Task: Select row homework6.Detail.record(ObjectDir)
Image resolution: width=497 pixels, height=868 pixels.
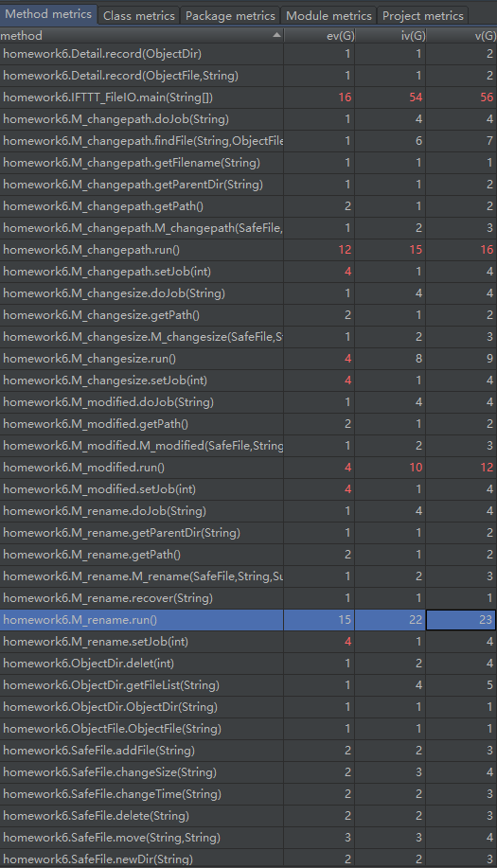Action: tap(248, 54)
